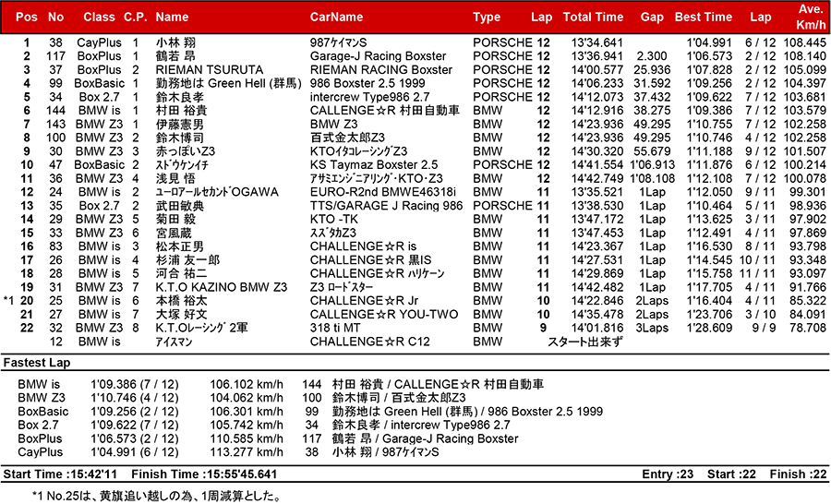Select gap value 1'08.108
831x504 pixels.
pos(652,178)
